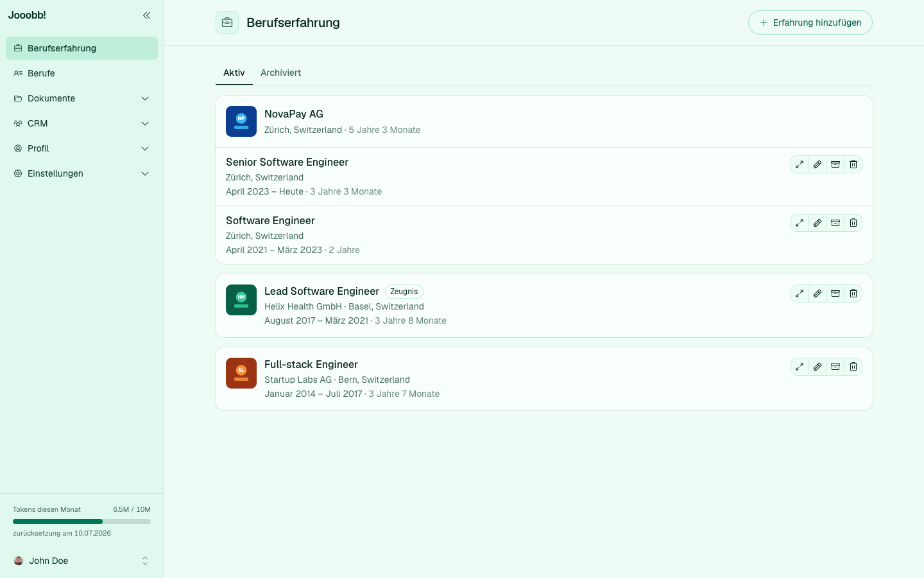The width and height of the screenshot is (924, 578).
Task: Archive the Lead Software Engineer entry
Action: [835, 293]
